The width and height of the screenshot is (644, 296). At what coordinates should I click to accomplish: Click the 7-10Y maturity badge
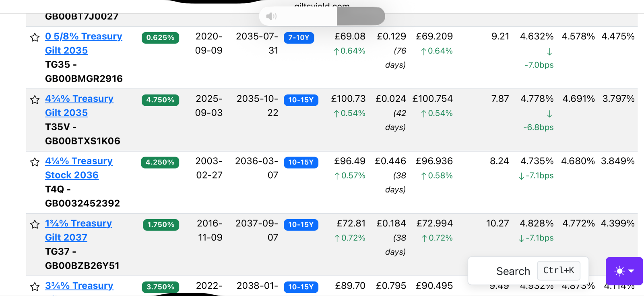point(299,38)
